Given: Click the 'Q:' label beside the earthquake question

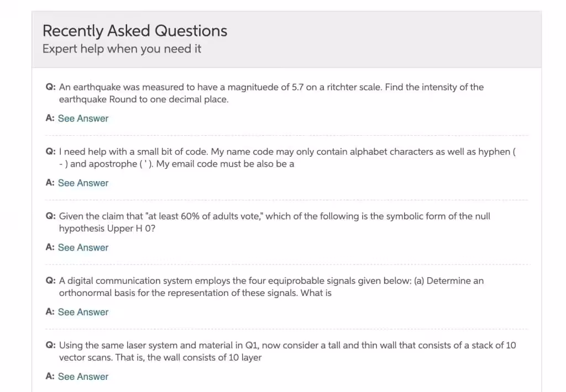Looking at the screenshot, I should click(x=50, y=87).
